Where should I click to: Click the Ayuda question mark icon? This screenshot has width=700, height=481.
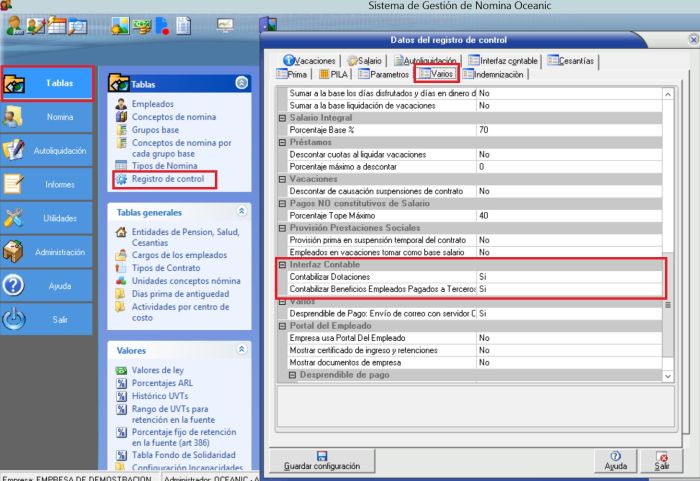[15, 286]
